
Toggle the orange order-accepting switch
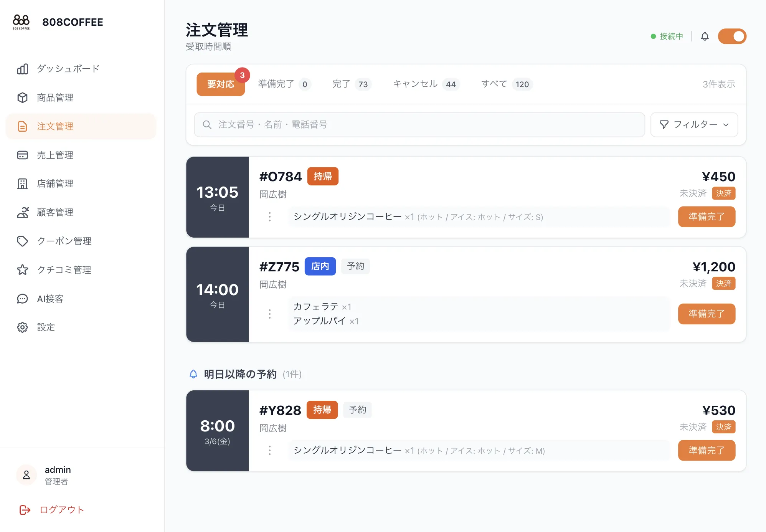tap(732, 36)
